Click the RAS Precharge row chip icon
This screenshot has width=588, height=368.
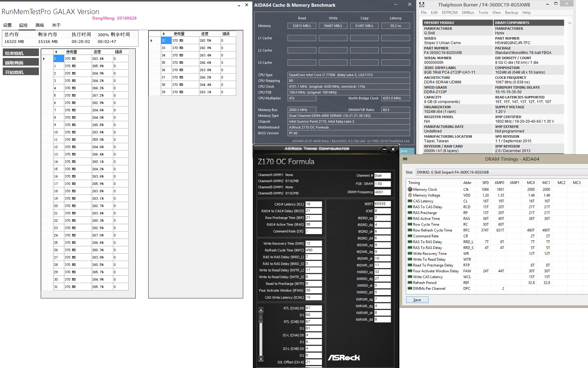coord(410,213)
